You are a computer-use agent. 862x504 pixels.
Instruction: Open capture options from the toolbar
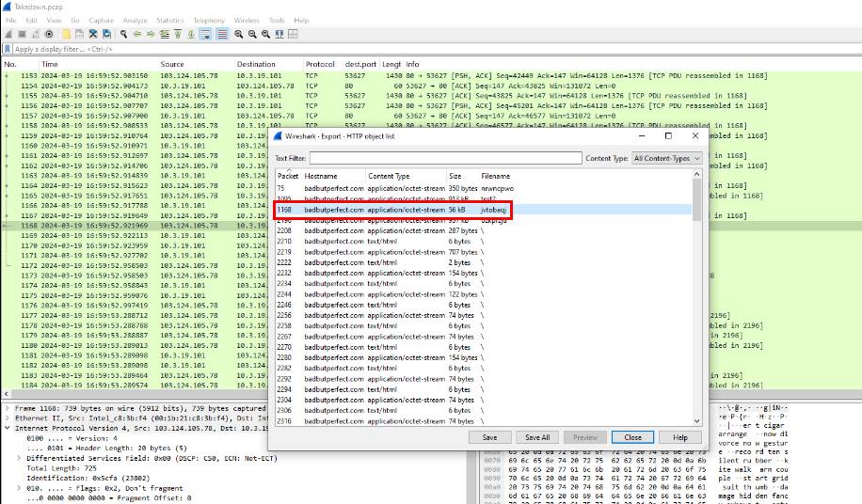[x=49, y=34]
